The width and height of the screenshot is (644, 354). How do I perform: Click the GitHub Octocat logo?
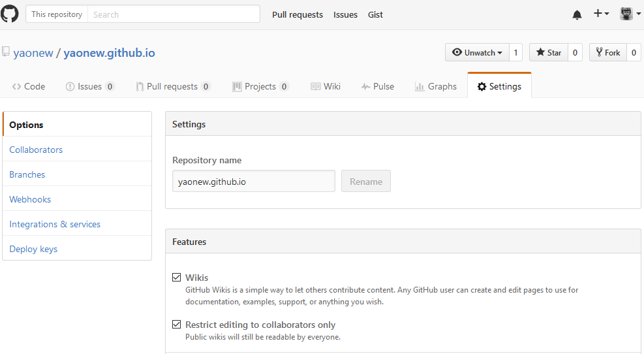(x=10, y=14)
